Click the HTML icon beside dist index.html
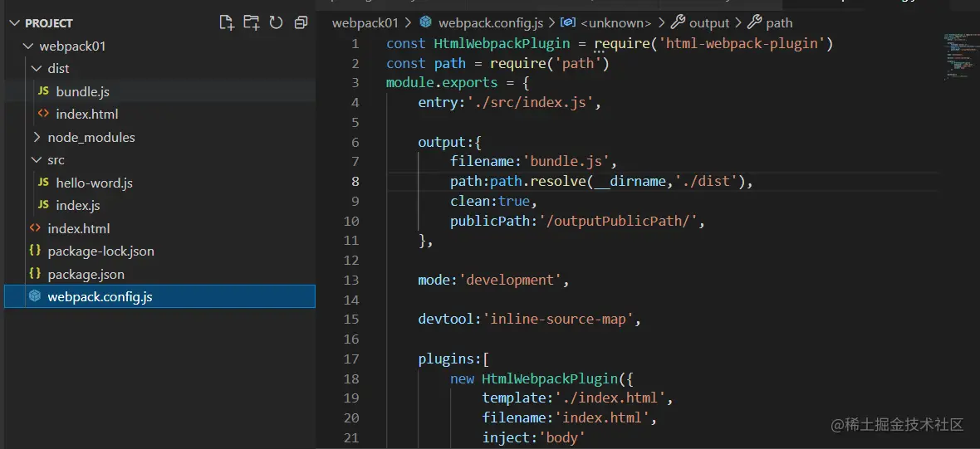This screenshot has height=449, width=980. pos(43,115)
